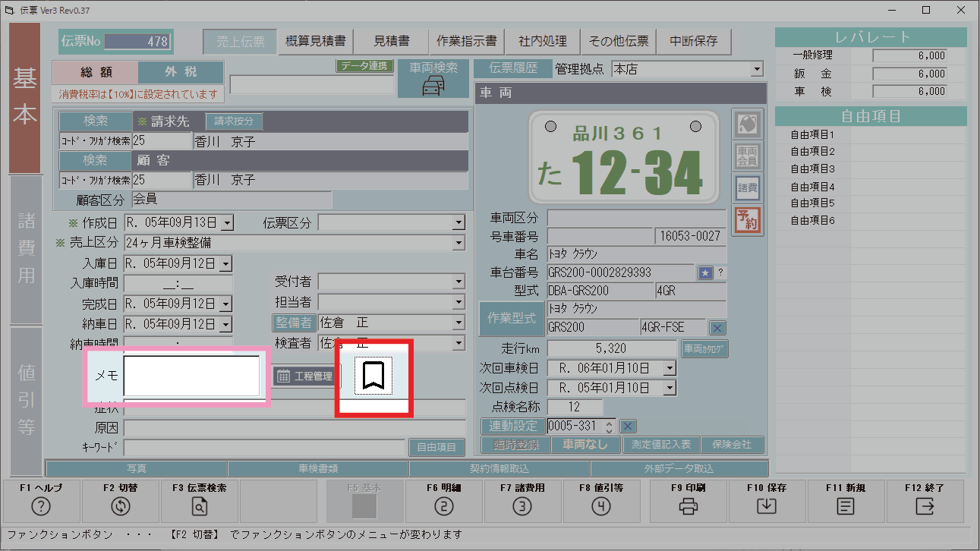Open the 車両検索 vehicle search icon
980x551 pixels.
(433, 77)
